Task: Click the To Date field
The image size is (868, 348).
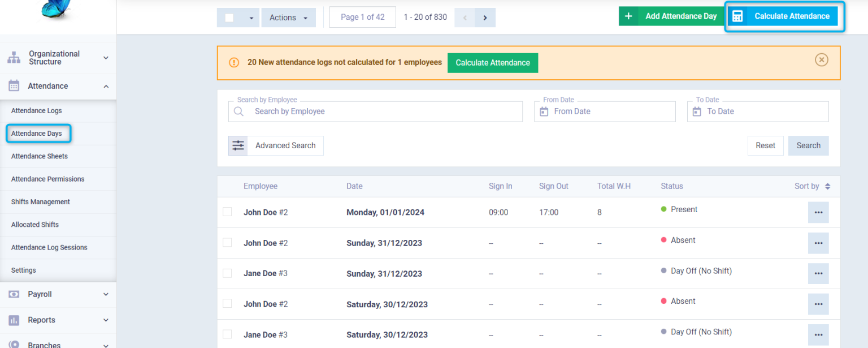Action: [x=758, y=111]
